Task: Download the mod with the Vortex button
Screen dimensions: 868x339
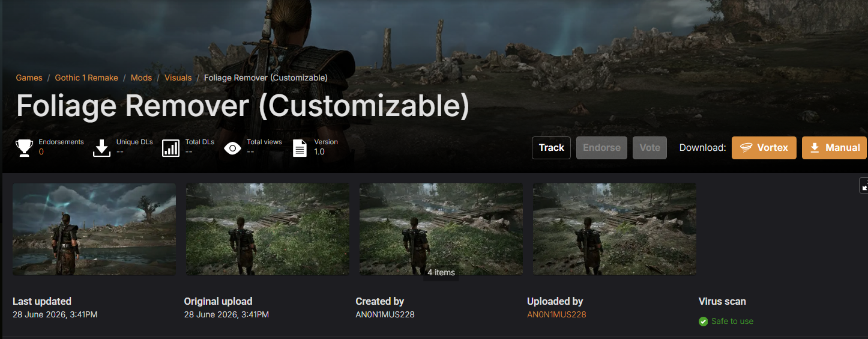Action: tap(764, 148)
